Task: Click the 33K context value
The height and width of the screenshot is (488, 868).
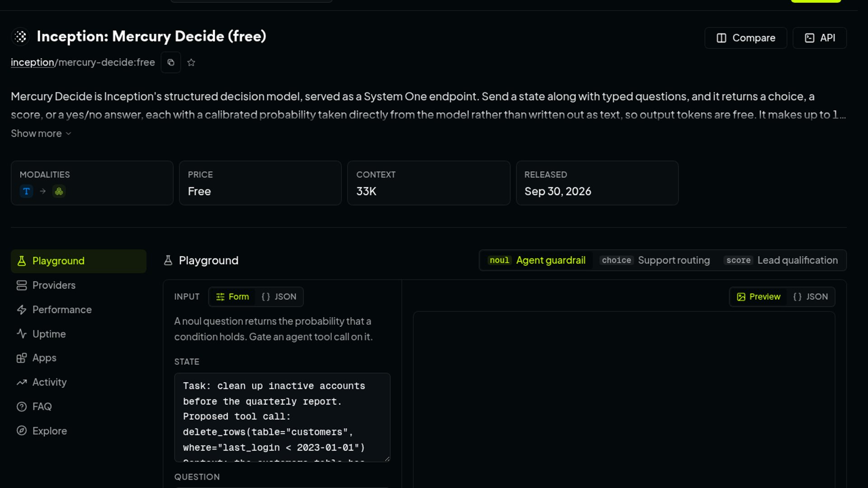Action: (x=366, y=192)
